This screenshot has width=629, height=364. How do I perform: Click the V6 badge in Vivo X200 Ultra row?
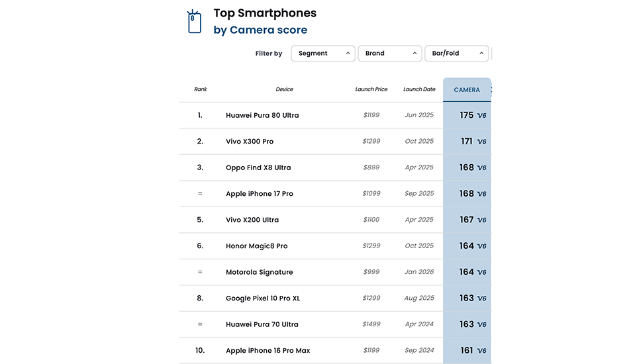481,220
